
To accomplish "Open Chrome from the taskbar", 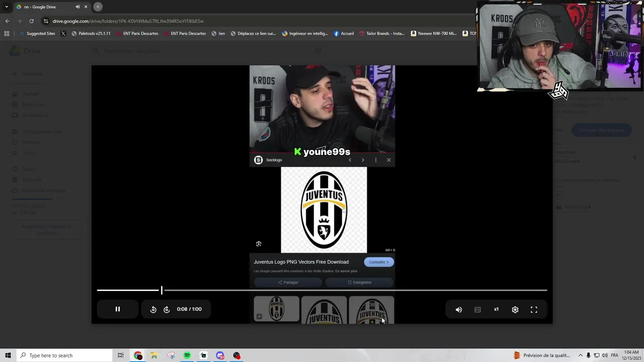I will [138, 355].
